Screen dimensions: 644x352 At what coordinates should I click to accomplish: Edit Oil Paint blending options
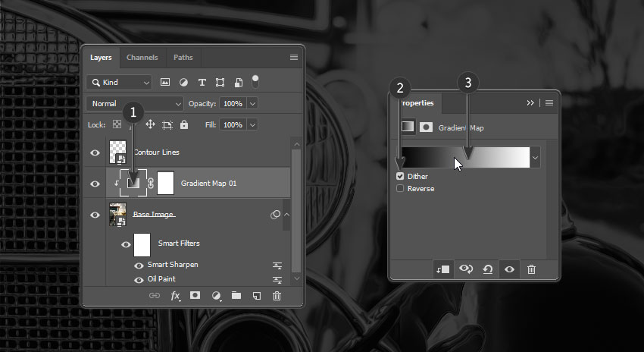(x=277, y=280)
